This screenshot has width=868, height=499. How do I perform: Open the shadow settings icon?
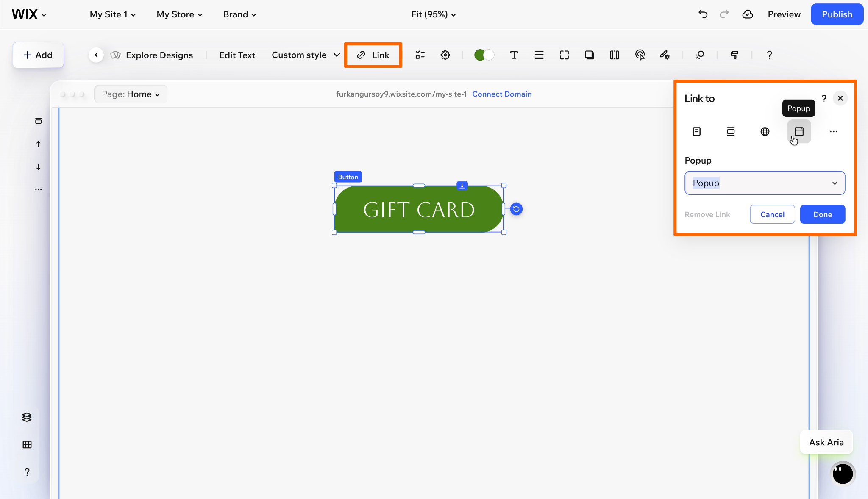[x=589, y=55]
